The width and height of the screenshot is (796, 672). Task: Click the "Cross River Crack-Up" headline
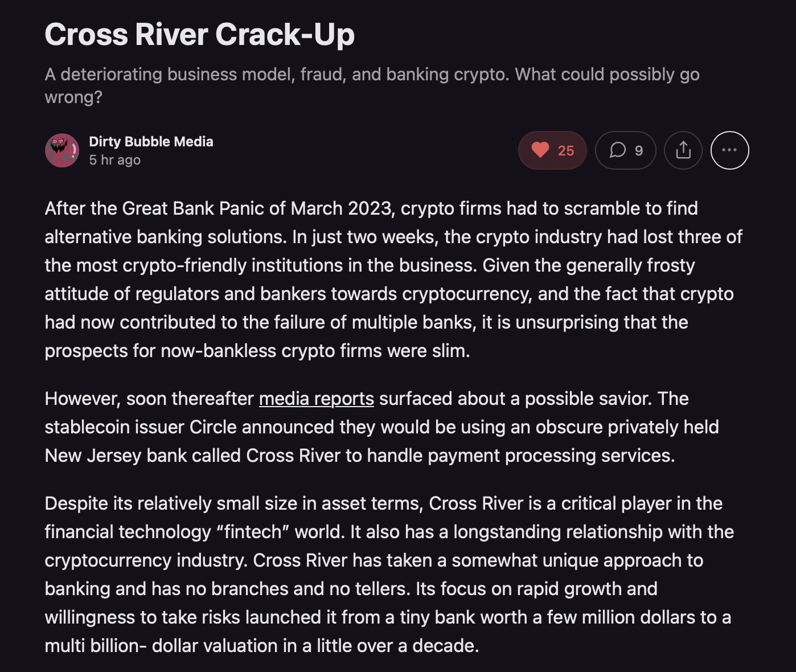(x=199, y=35)
